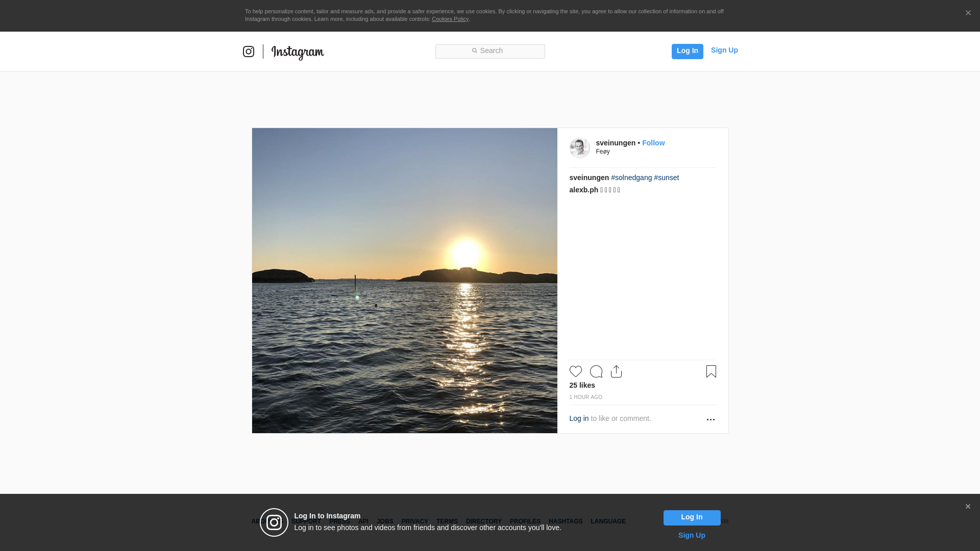Screen dimensions: 980x551
Task: Open the LANGUAGE footer selector
Action: 608,521
